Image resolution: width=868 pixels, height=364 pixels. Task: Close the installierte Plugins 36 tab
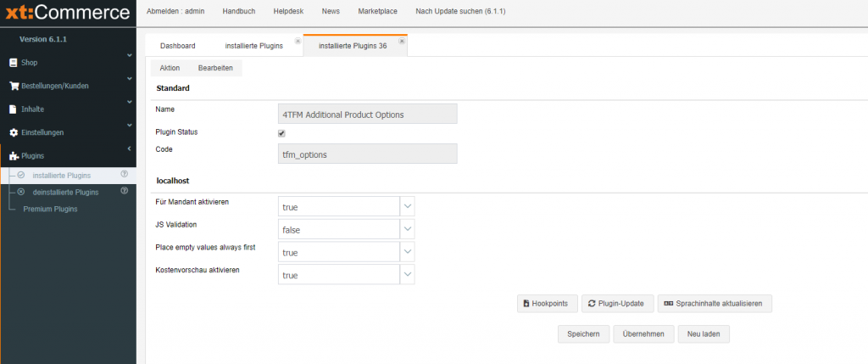tap(402, 40)
